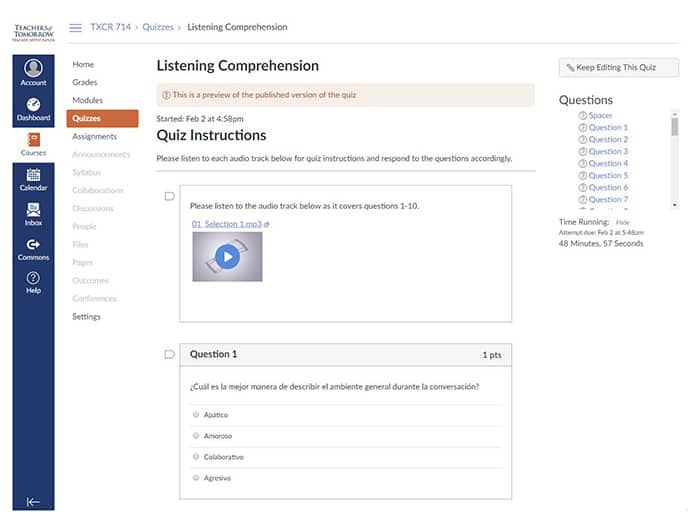Open the Help icon
Screen dimensions: 700x524
pos(33,283)
